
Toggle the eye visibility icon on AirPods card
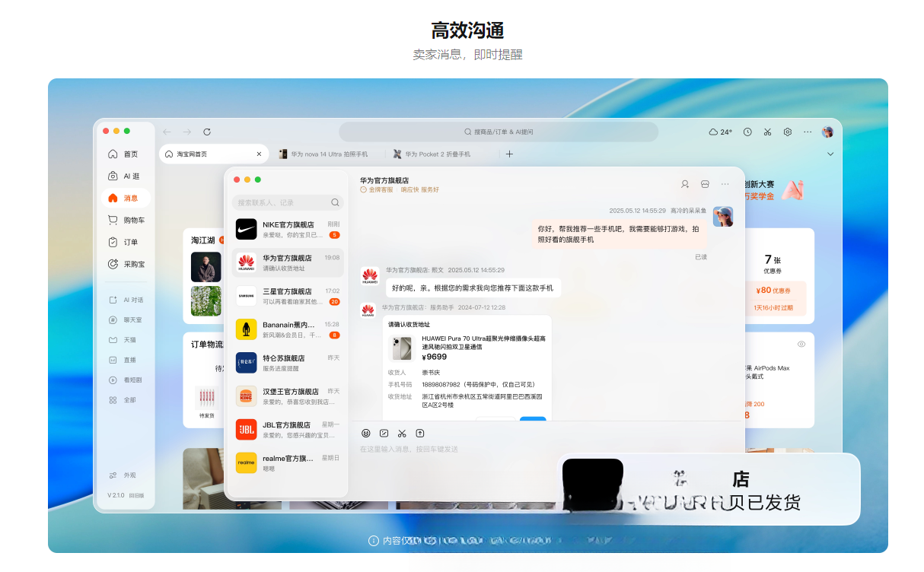801,344
